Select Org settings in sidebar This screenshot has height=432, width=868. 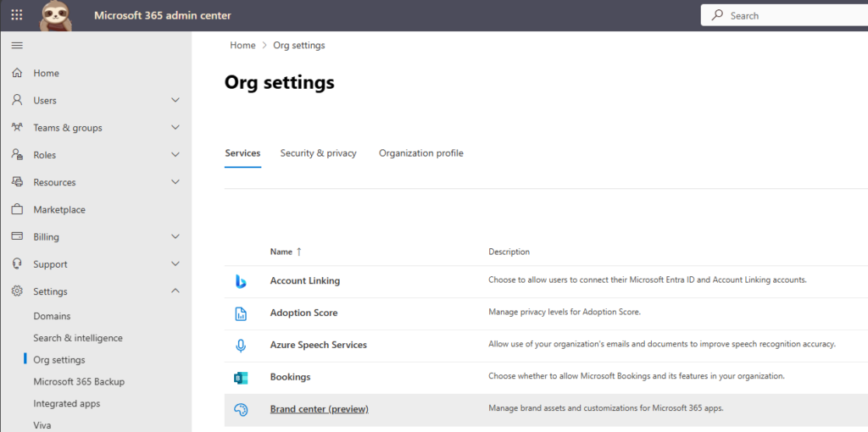tap(59, 360)
